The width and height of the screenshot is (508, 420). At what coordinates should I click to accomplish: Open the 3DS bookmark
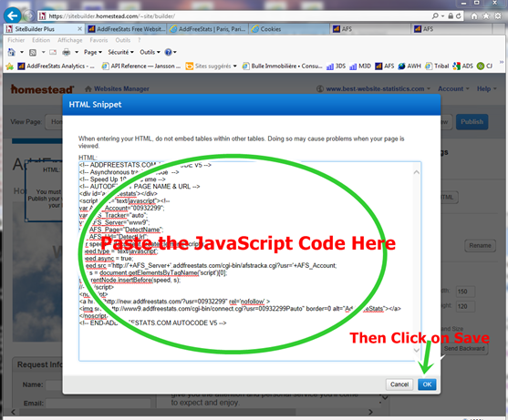(336, 67)
